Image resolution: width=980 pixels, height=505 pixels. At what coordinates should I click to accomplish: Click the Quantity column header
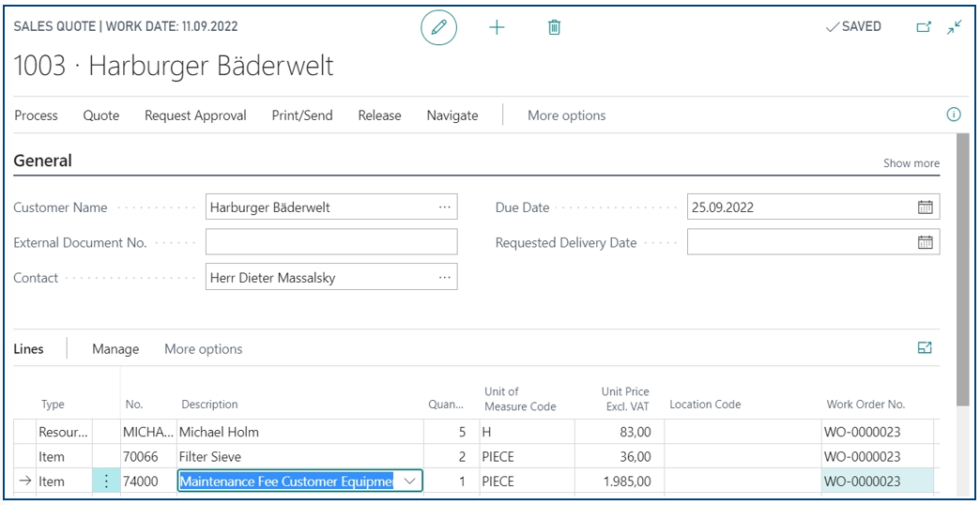point(446,405)
